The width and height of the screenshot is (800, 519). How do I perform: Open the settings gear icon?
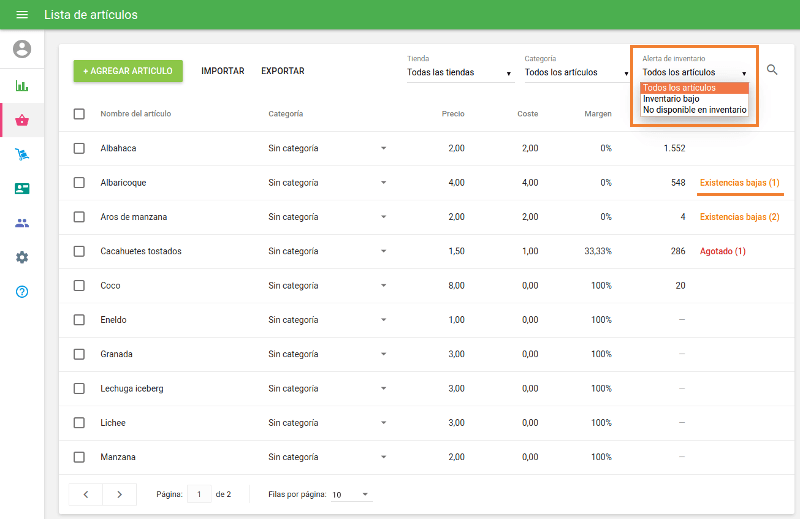tap(22, 257)
